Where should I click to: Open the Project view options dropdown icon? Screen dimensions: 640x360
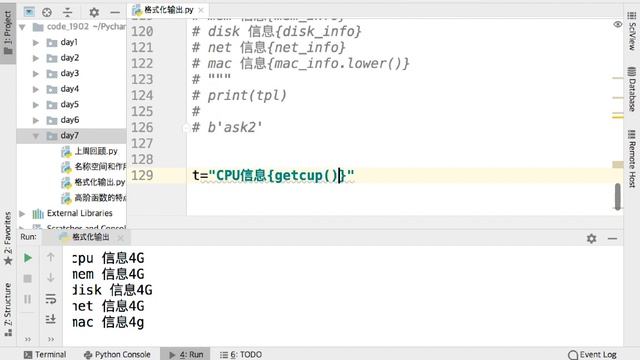pos(29,12)
